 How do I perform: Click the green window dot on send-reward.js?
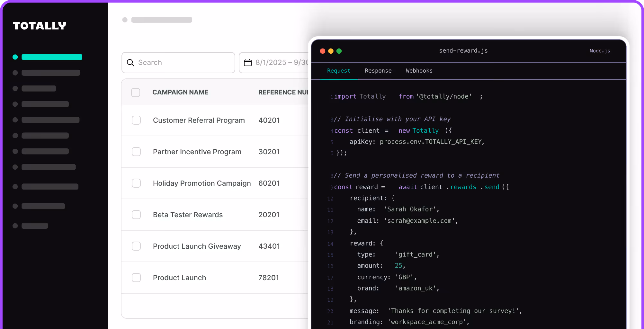339,51
